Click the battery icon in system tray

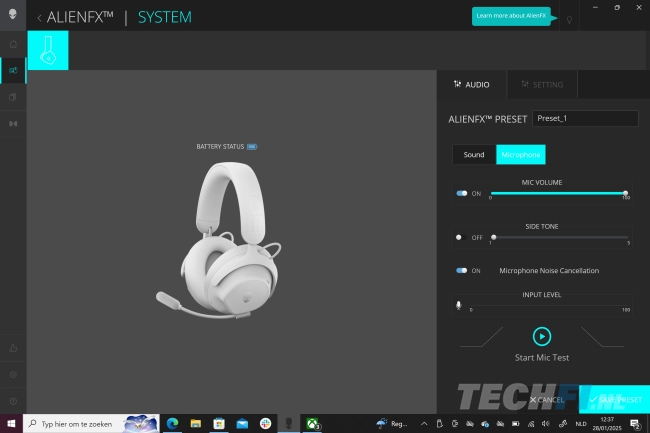pos(516,423)
